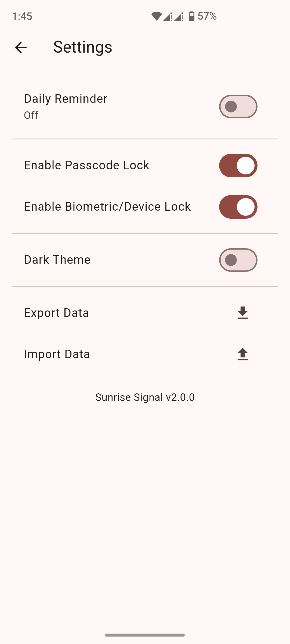The height and width of the screenshot is (644, 290).
Task: Tap the second cellular signal icon
Action: pos(179,16)
